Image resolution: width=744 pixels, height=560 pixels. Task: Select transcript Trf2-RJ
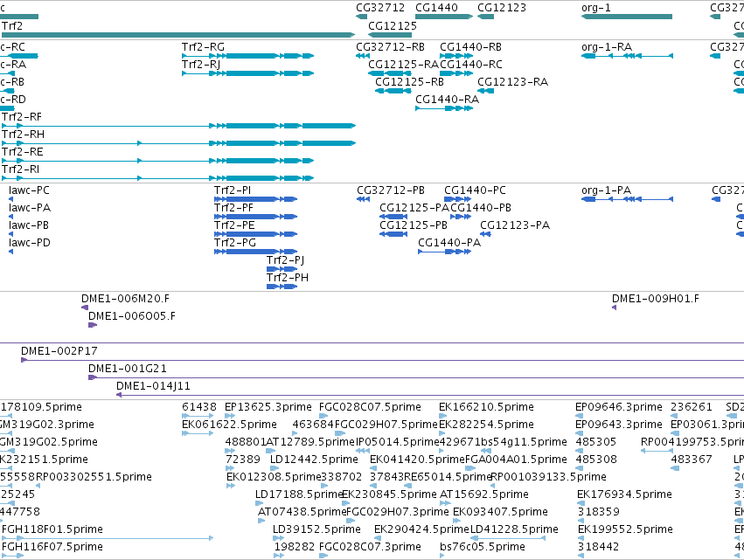(248, 73)
